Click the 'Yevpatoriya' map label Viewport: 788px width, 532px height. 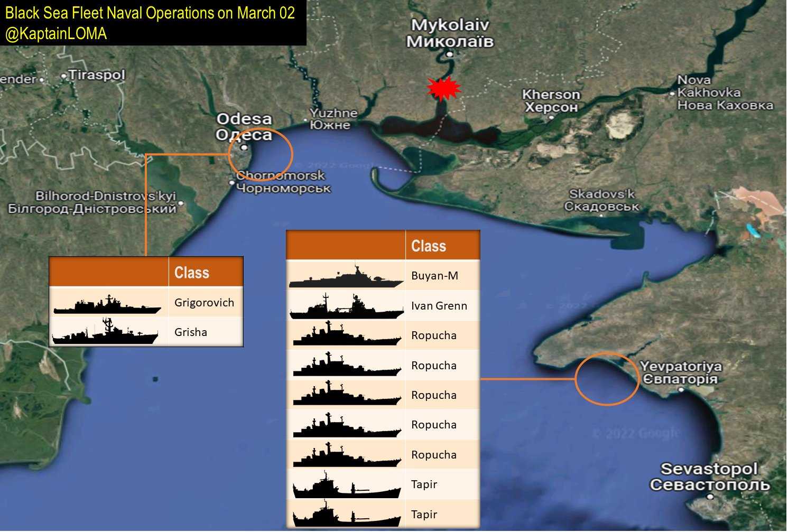click(x=681, y=366)
